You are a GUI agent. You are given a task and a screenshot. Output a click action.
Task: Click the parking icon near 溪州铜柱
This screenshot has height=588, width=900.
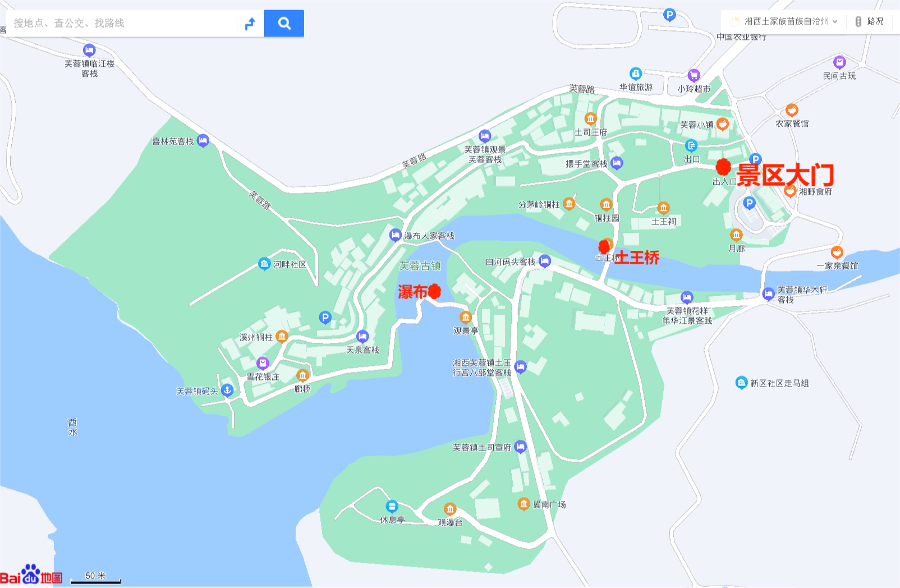coord(325,318)
